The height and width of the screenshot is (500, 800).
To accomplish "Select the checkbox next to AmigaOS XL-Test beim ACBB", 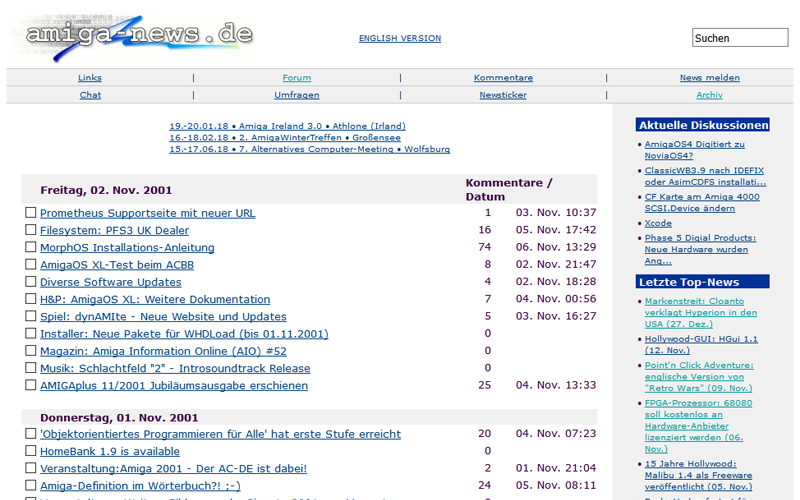I will tap(30, 265).
